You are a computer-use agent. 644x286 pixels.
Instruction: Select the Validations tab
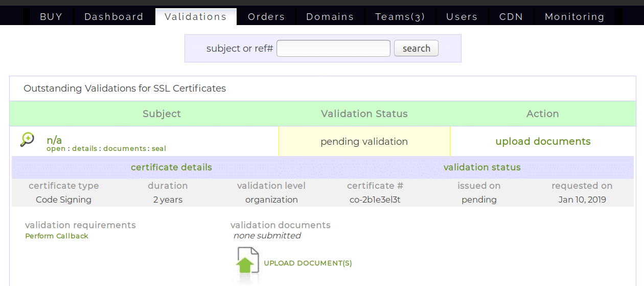pos(196,17)
